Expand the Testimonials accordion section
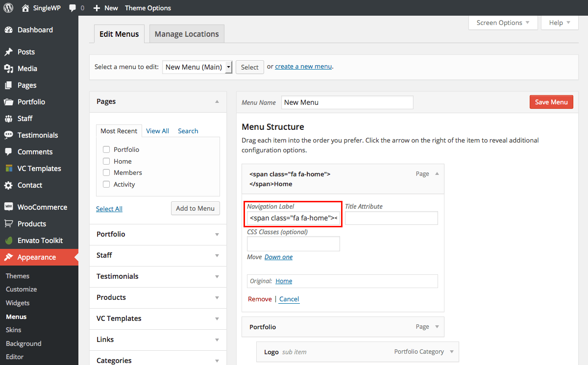Image resolution: width=588 pixels, height=365 pixels. pos(158,276)
